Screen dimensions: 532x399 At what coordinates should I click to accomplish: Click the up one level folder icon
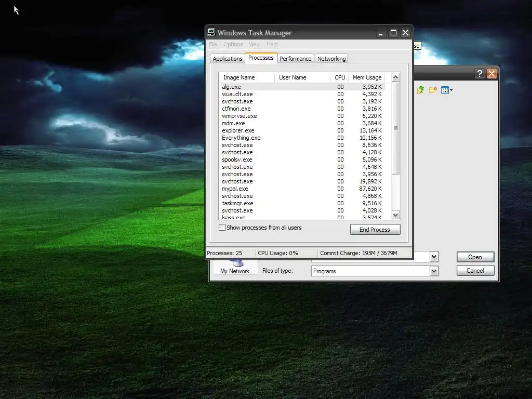pos(420,90)
